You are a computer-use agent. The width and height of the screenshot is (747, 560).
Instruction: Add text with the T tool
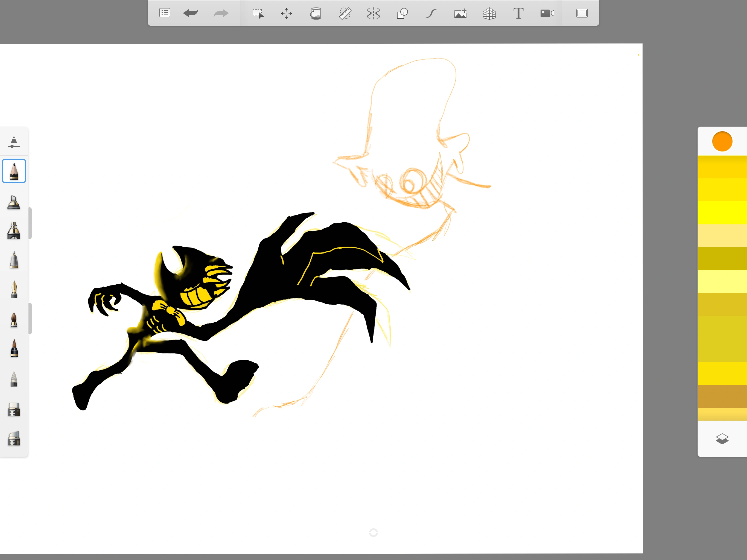pos(518,13)
